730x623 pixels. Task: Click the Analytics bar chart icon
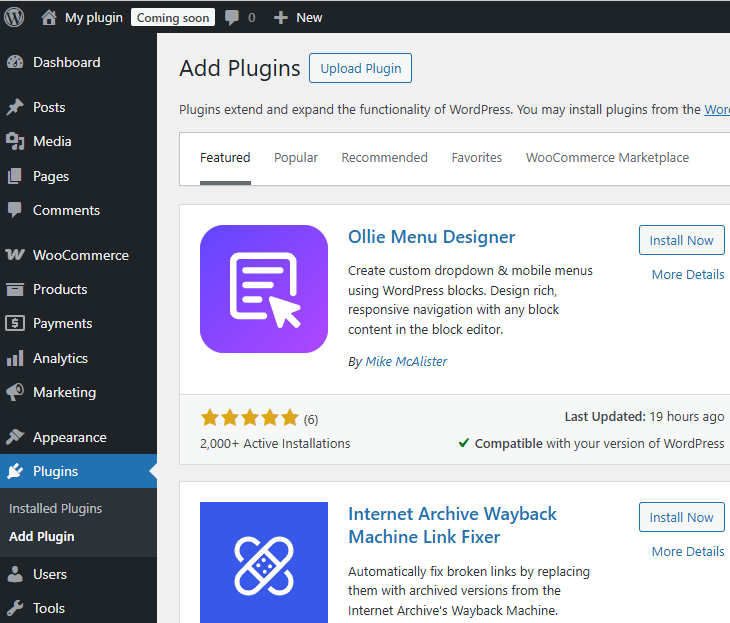[15, 358]
